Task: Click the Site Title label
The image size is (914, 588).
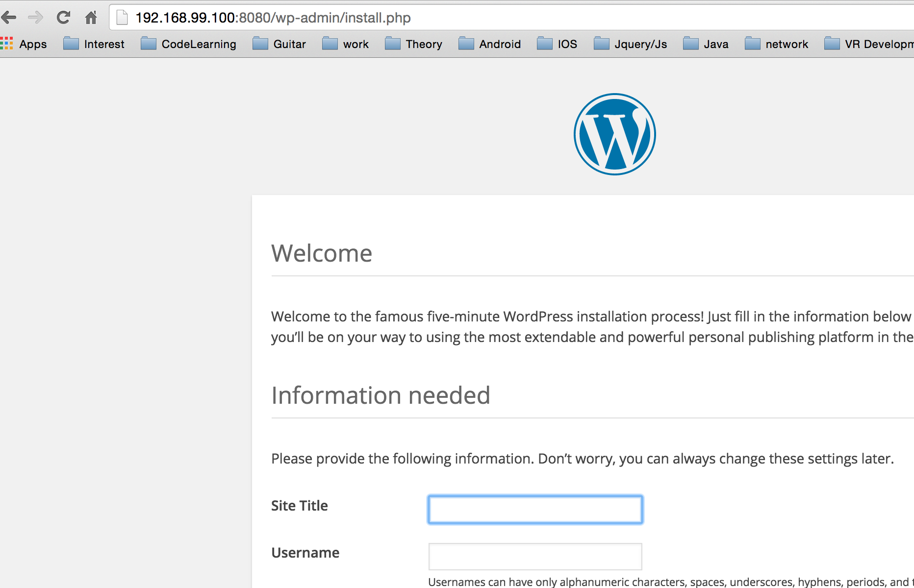Action: click(300, 506)
